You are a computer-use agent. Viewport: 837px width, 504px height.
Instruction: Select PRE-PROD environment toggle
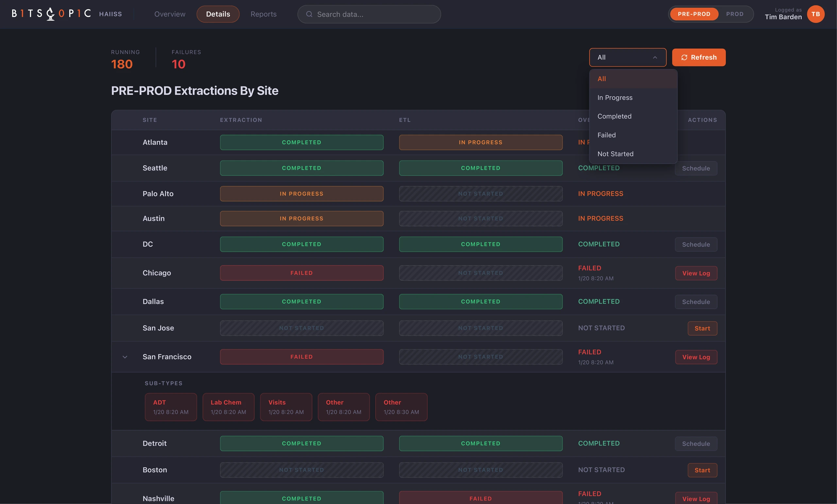pos(694,14)
